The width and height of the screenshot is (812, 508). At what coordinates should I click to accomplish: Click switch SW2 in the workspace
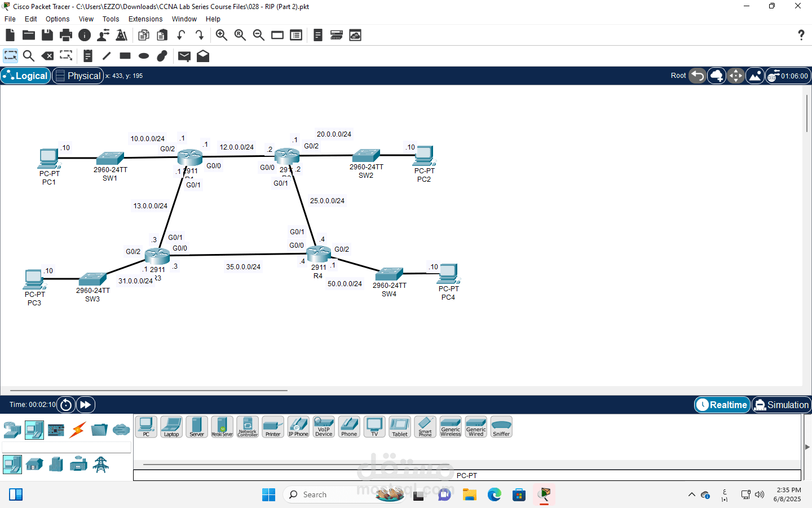pyautogui.click(x=367, y=155)
